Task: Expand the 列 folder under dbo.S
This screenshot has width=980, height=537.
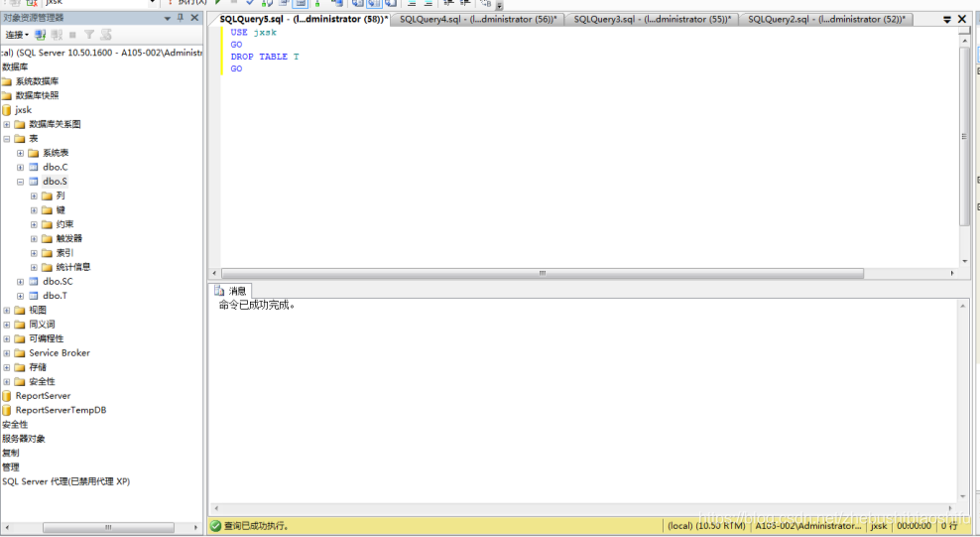Action: [x=35, y=197]
